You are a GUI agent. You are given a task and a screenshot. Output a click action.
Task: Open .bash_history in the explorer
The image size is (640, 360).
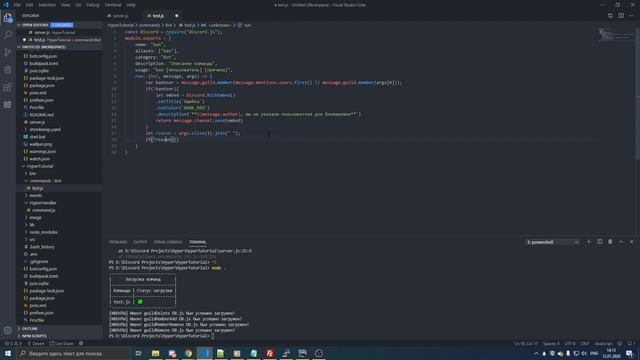[x=42, y=247]
